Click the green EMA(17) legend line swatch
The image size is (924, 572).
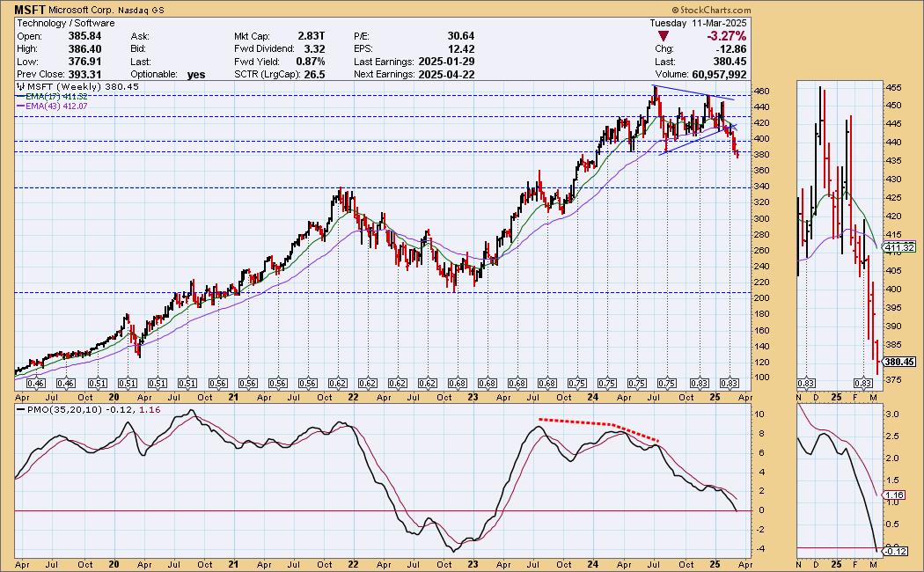[21, 97]
